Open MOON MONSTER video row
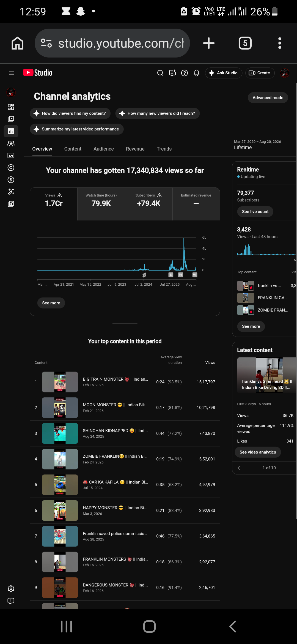Image resolution: width=297 pixels, height=644 pixels. coord(125,408)
